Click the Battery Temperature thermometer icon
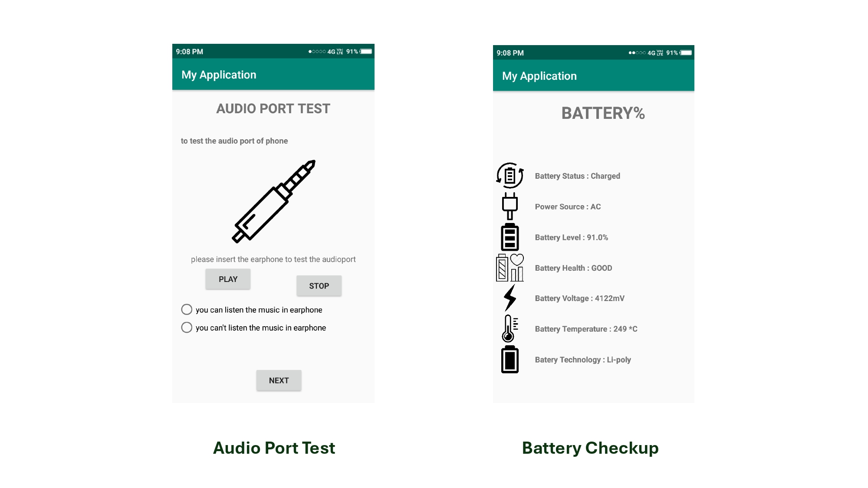Screen dimensions: 868x488 coord(510,329)
